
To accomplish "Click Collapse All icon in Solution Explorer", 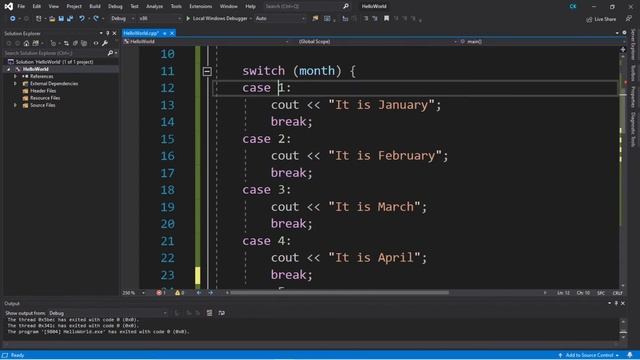I will (x=75, y=43).
